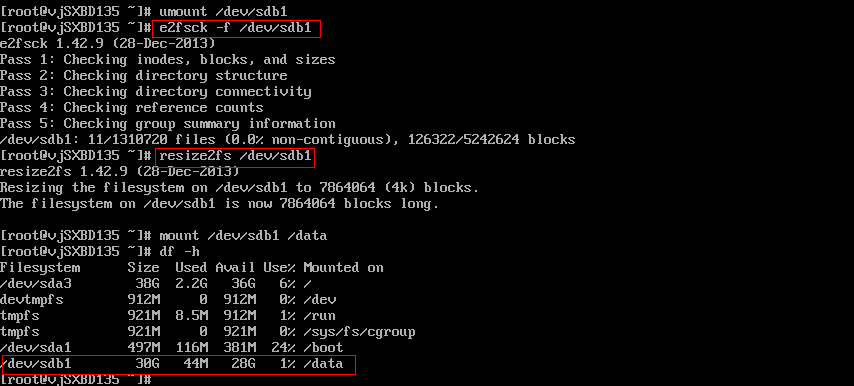Select the /dev/sdb1 row in df output

coord(178,364)
